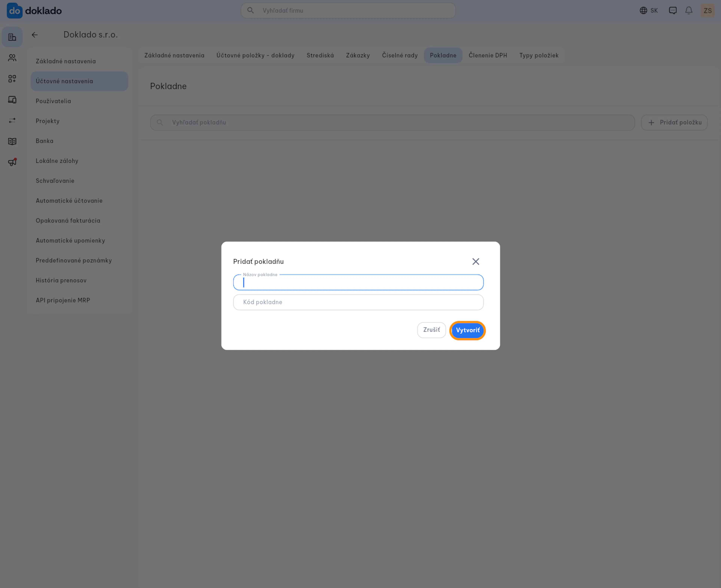Switch to Základné nastavenia tab

pos(174,56)
